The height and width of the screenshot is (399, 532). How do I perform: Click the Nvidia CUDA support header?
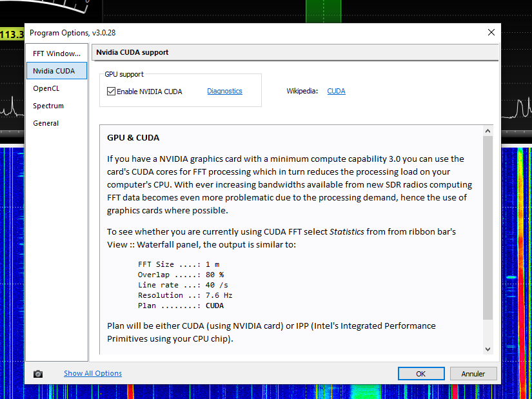tap(295, 52)
